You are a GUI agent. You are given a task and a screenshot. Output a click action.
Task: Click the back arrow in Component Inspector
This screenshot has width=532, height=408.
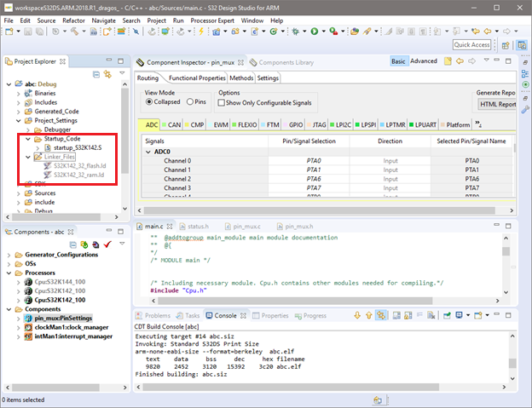pyautogui.click(x=460, y=61)
